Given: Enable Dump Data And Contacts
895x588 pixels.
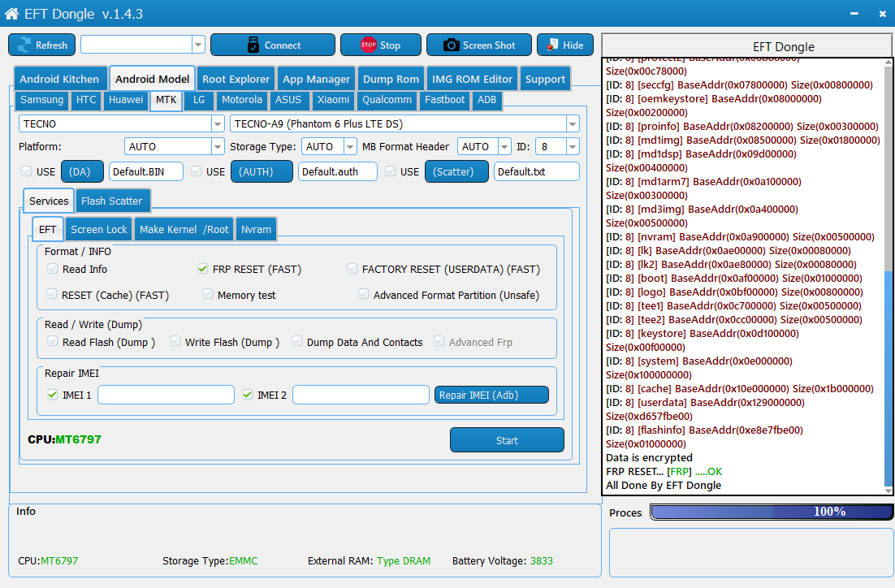Looking at the screenshot, I should pyautogui.click(x=296, y=341).
